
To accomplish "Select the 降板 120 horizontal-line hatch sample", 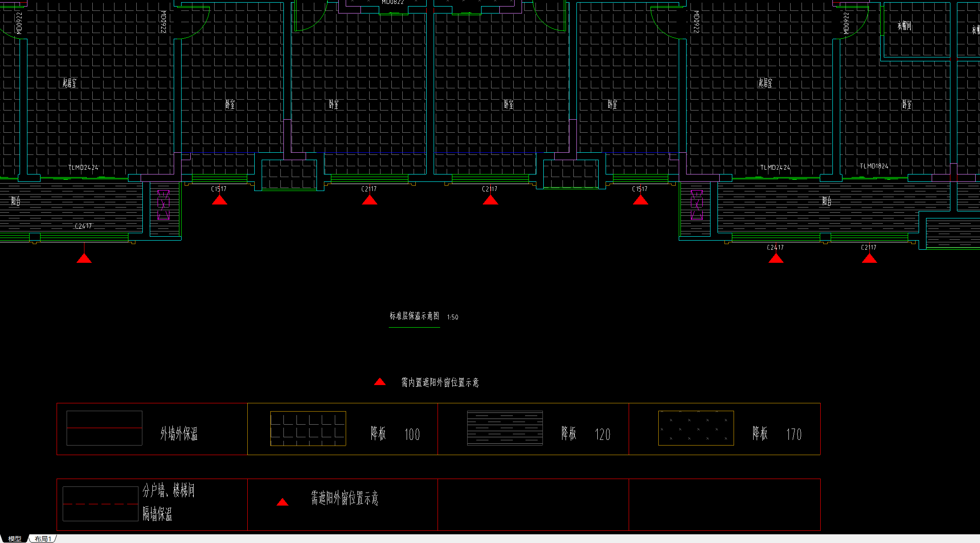I will click(x=505, y=429).
